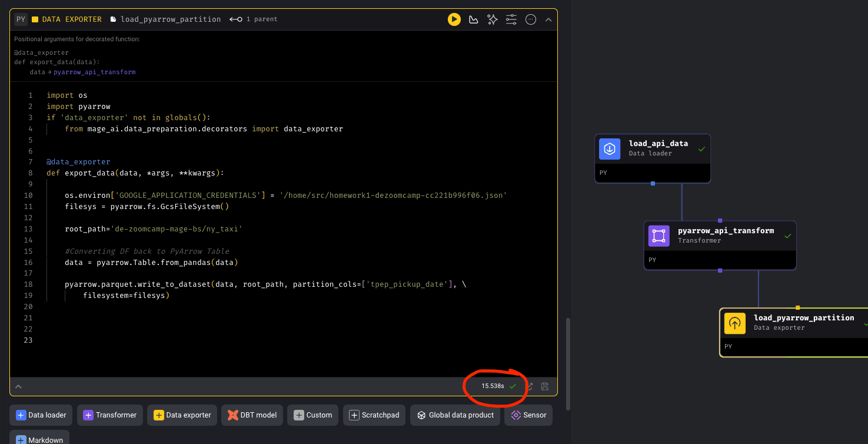The image size is (868, 444).
Task: Click the 'Data loader' subtitle on load_api_data node
Action: coord(650,154)
